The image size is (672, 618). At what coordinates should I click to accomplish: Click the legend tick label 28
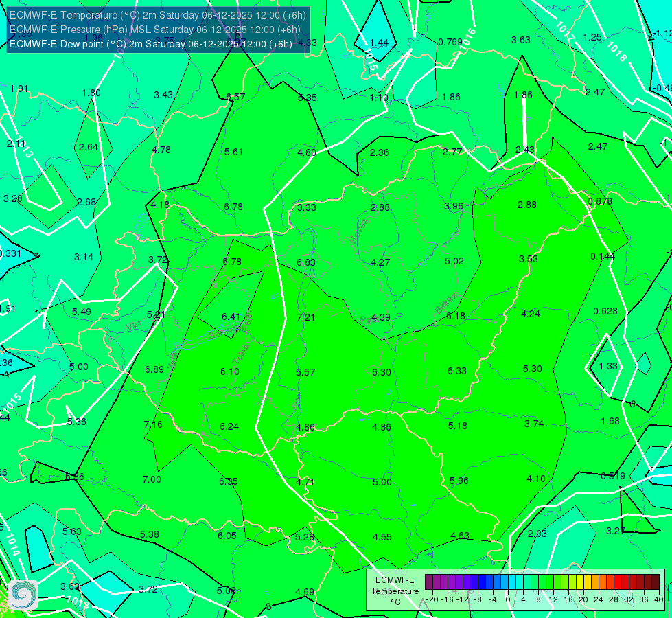(x=614, y=599)
